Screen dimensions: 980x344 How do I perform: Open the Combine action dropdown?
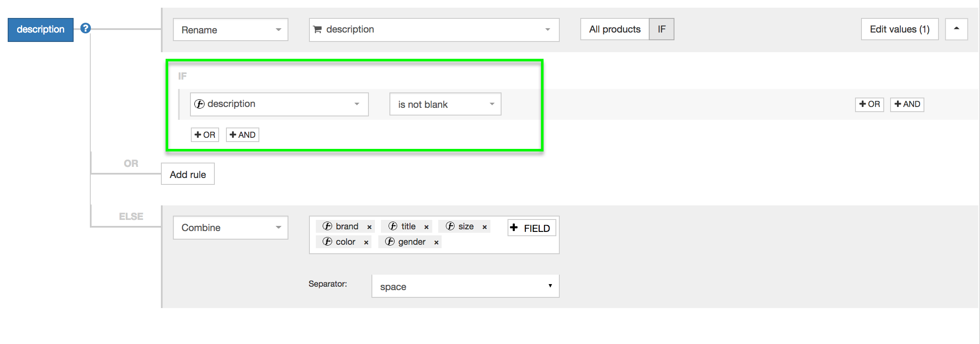point(230,228)
